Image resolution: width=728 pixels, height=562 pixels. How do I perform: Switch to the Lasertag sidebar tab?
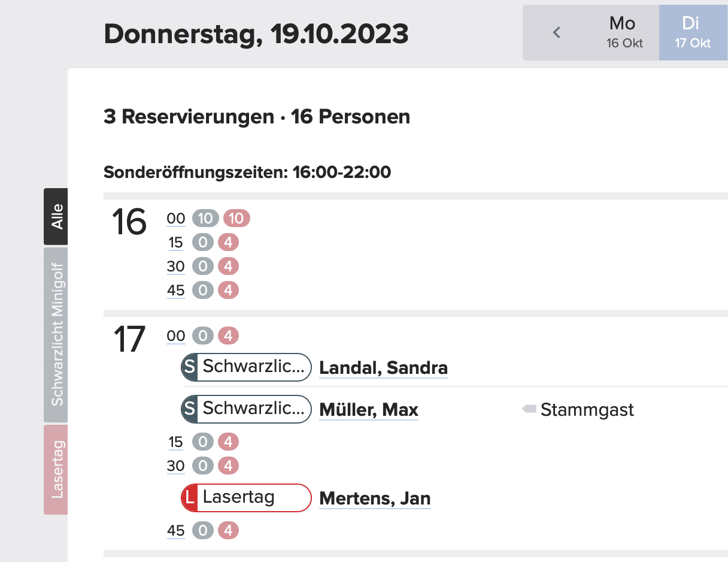click(56, 470)
